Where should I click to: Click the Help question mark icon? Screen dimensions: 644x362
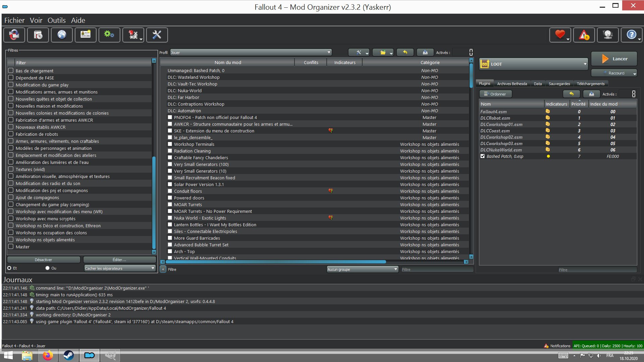pos(631,35)
